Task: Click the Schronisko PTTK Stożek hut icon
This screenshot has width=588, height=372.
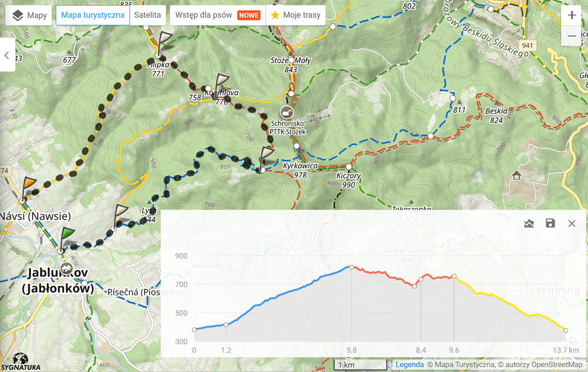Action: click(286, 112)
